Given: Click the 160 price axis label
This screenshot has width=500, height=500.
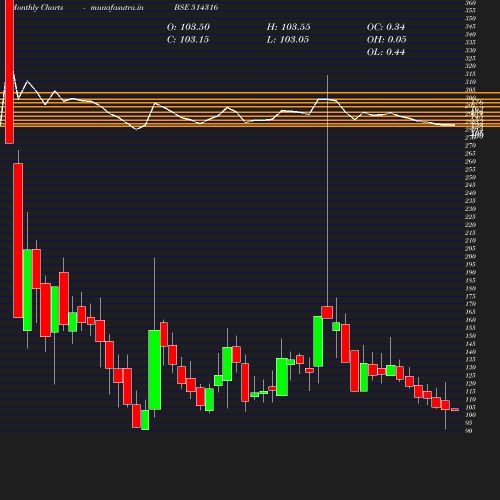Looking at the screenshot, I should (x=470, y=320).
